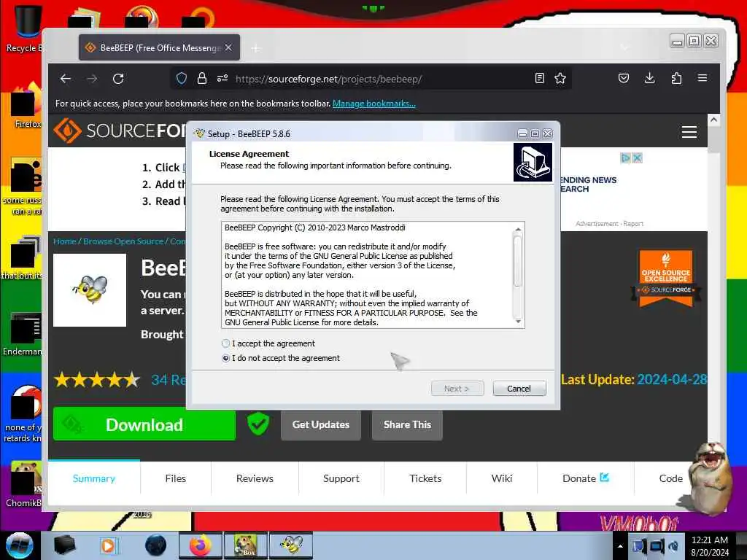Click license text scrollbar up arrow
747x560 pixels.
pyautogui.click(x=518, y=230)
